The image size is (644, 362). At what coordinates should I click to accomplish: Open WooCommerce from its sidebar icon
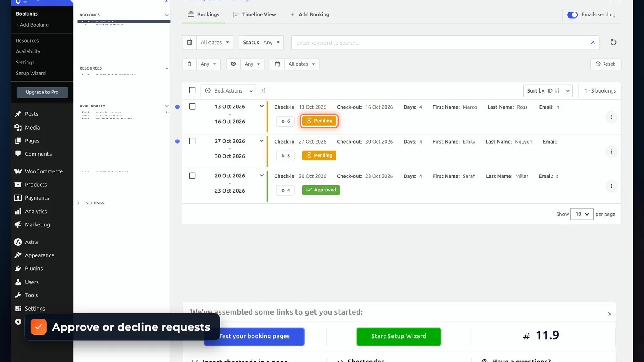click(18, 171)
